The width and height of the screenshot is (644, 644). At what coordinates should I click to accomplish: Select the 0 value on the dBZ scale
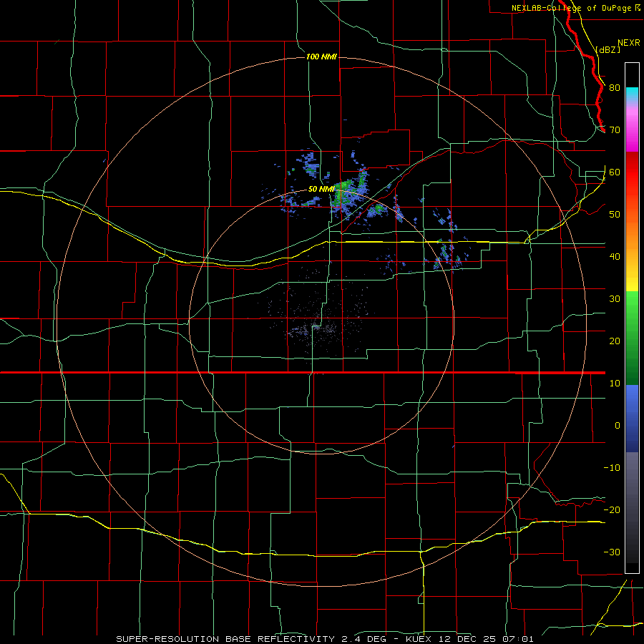[618, 426]
